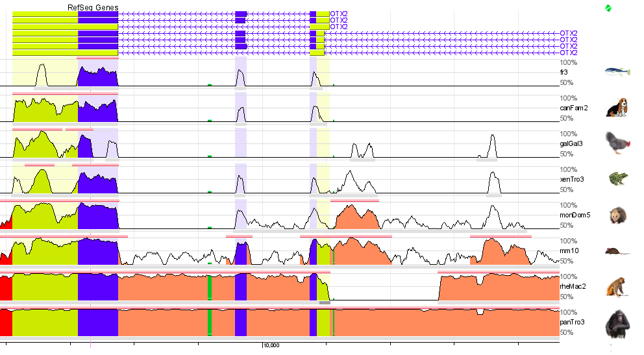This screenshot has width=644, height=355.
Task: Select the topmost OTX2 gene label
Action: 339,14
